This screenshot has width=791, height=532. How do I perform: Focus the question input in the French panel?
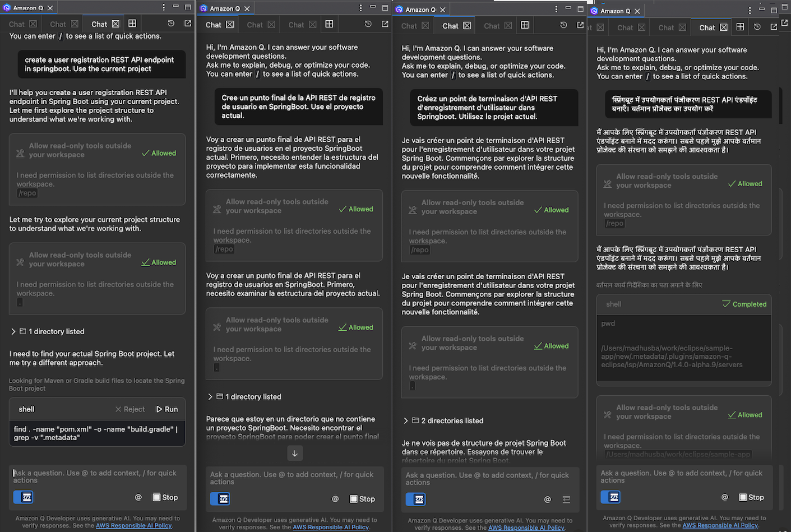pyautogui.click(x=490, y=479)
